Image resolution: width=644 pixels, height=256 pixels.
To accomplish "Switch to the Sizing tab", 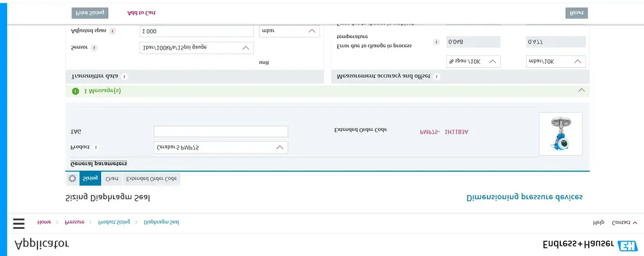I will pos(90,179).
